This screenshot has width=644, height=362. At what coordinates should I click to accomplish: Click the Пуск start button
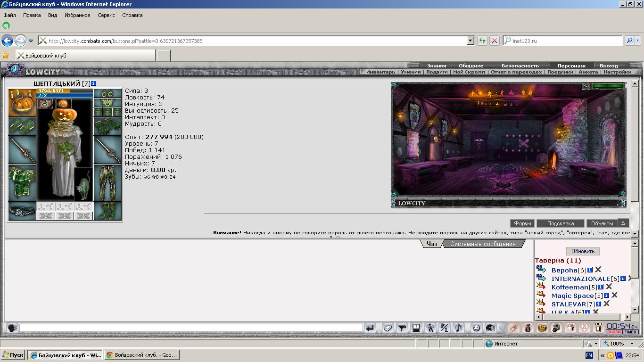13,355
